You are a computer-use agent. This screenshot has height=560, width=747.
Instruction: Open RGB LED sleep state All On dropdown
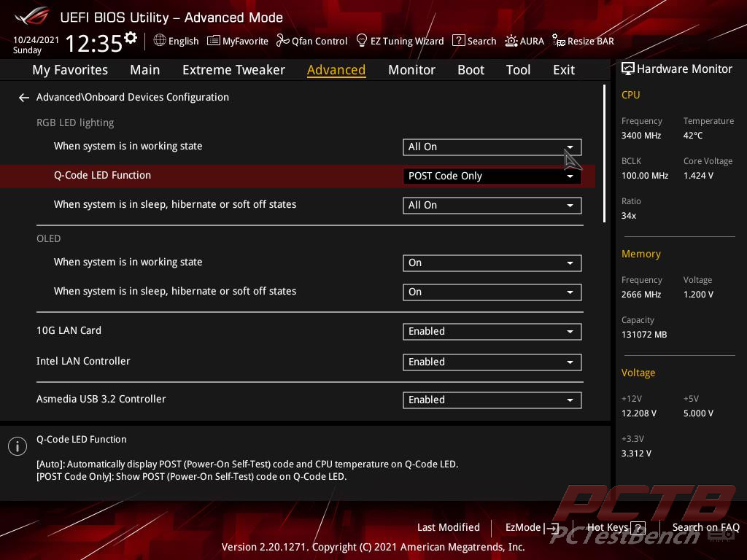[x=492, y=205]
